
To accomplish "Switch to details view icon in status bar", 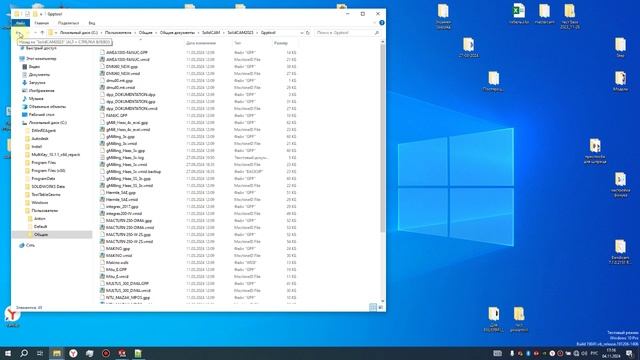I will tap(373, 307).
